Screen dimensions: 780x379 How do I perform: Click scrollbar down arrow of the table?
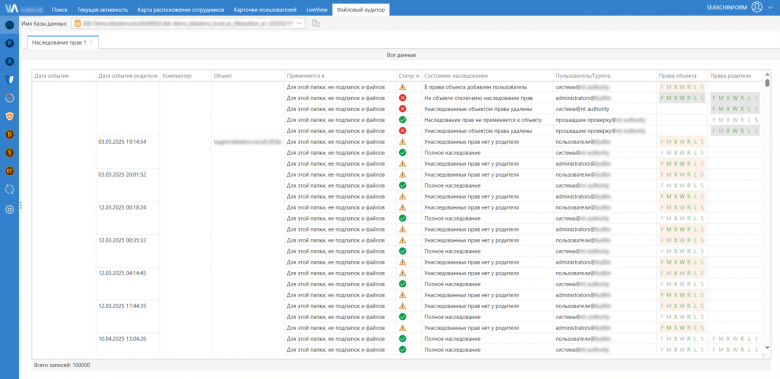767,348
